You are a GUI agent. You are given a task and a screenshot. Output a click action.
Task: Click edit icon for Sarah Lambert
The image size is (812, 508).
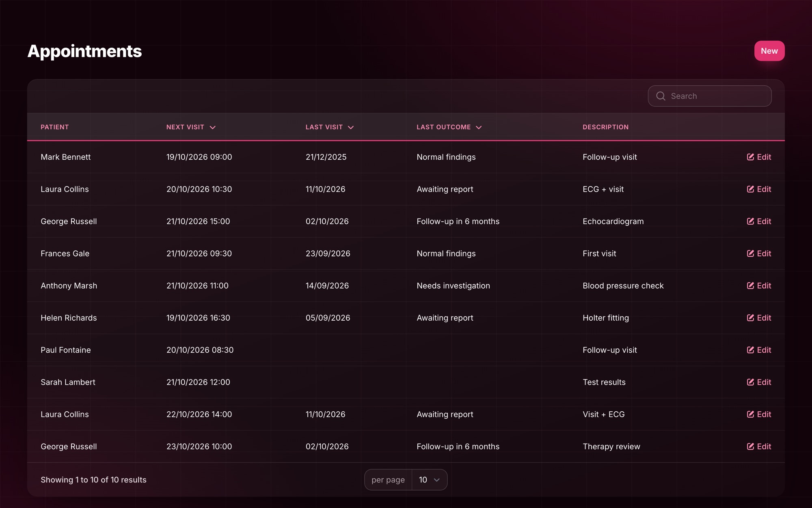[750, 382]
